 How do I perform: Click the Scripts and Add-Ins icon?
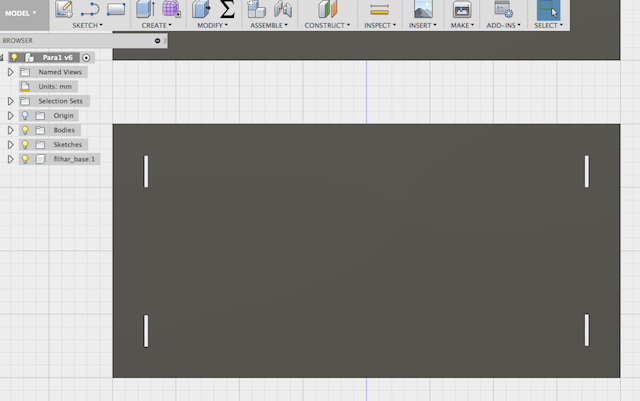pos(503,9)
